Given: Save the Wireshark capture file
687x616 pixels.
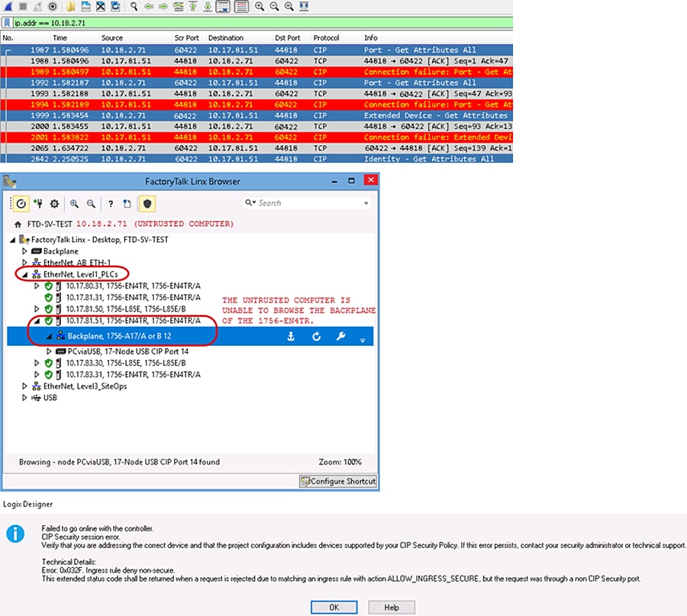Looking at the screenshot, I should coord(85,6).
